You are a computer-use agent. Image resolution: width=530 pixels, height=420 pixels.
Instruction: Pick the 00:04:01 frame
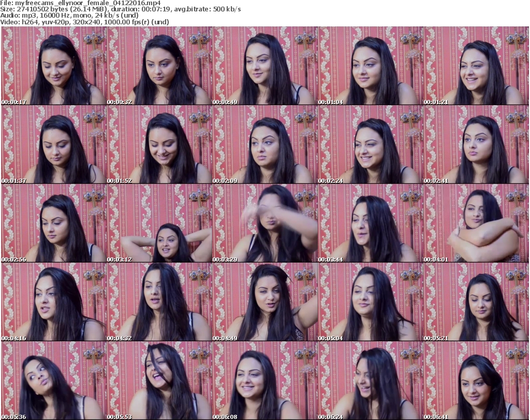476,223
